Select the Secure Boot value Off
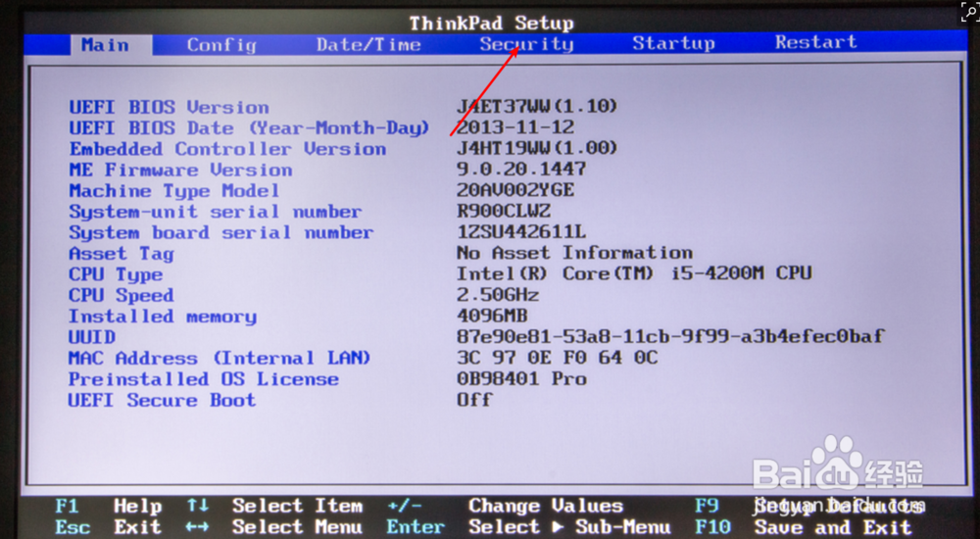Image resolution: width=980 pixels, height=539 pixels. [x=474, y=399]
